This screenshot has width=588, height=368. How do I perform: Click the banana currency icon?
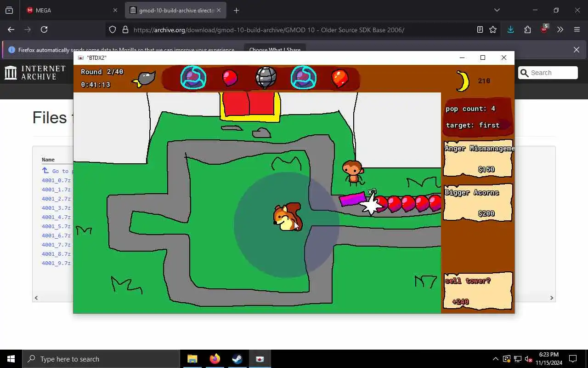pos(463,81)
